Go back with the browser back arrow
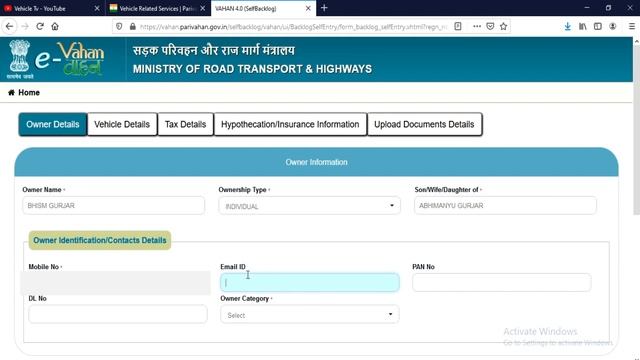 pyautogui.click(x=9, y=27)
